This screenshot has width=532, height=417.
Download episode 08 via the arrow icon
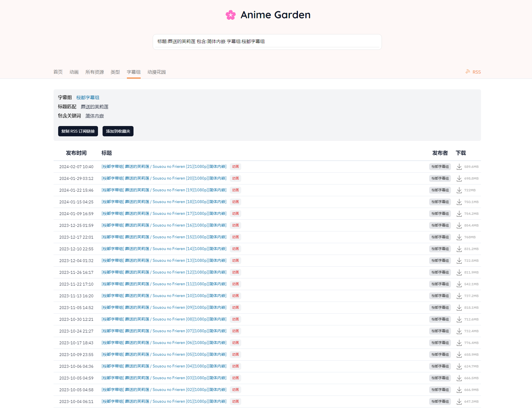point(459,319)
